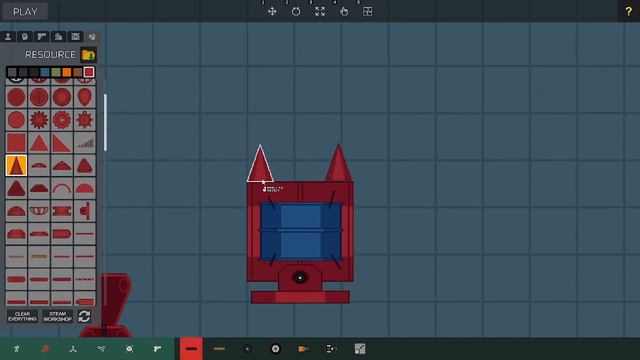Pick the green color swatch
The height and width of the screenshot is (360, 640).
[56, 72]
